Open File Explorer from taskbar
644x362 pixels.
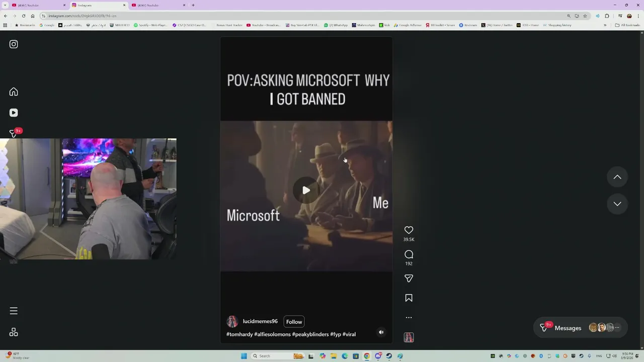click(333, 356)
